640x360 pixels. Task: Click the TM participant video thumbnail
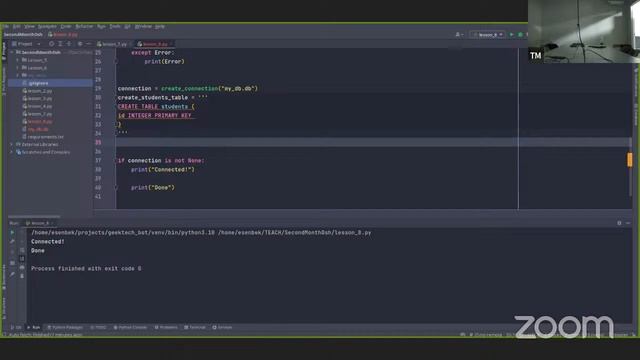click(584, 31)
